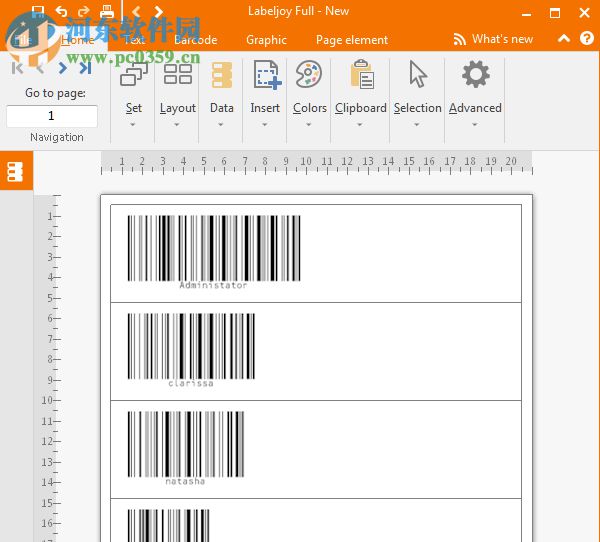The image size is (600, 542).
Task: Switch to the Text tab
Action: (x=135, y=40)
